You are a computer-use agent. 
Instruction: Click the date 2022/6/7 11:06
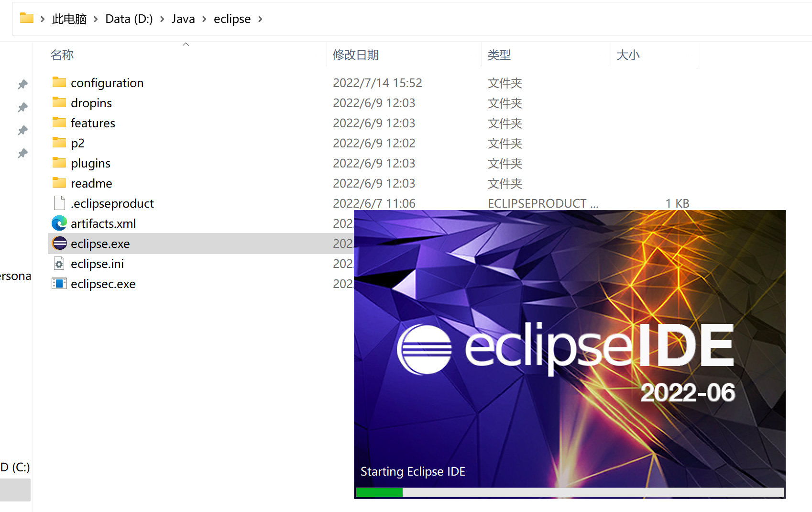(x=374, y=203)
